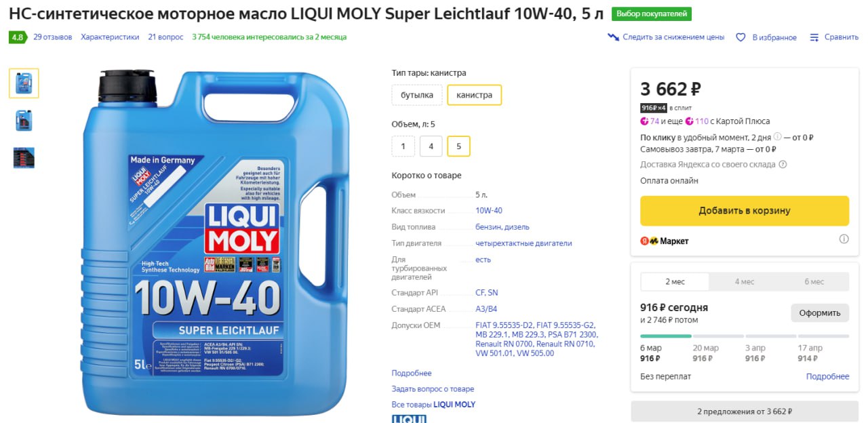Expand '2 предложения от 3 662 ₽' offers
This screenshot has height=423, width=868.
[x=744, y=411]
